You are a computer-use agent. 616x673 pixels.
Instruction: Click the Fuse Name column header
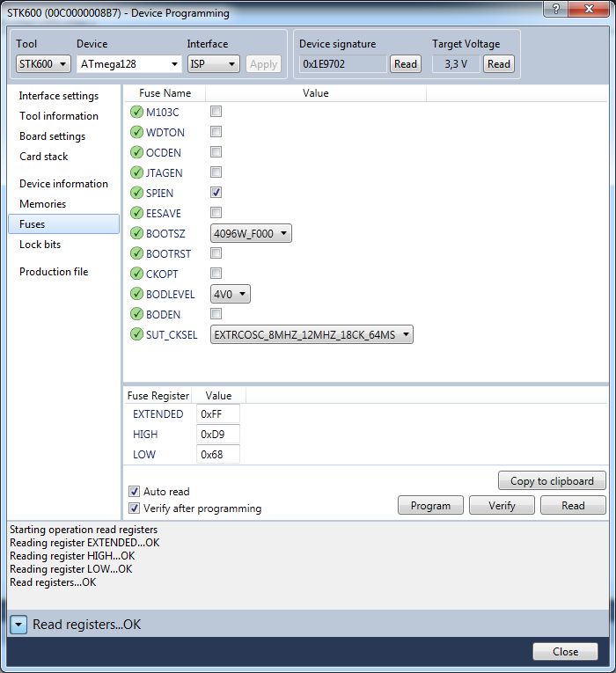(165, 93)
